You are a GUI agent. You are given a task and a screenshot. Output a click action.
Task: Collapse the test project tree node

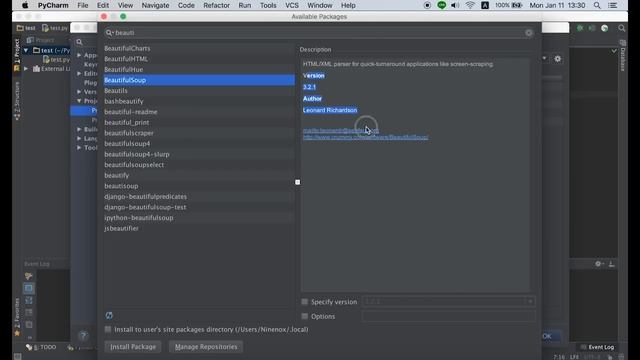coord(26,50)
